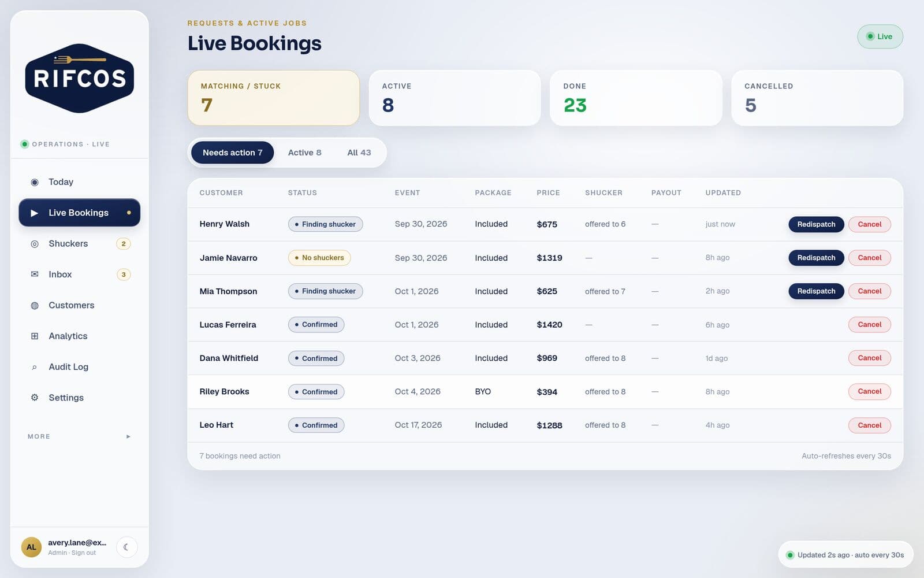924x578 pixels.
Task: Switch to Needs action 7 tab
Action: (232, 153)
